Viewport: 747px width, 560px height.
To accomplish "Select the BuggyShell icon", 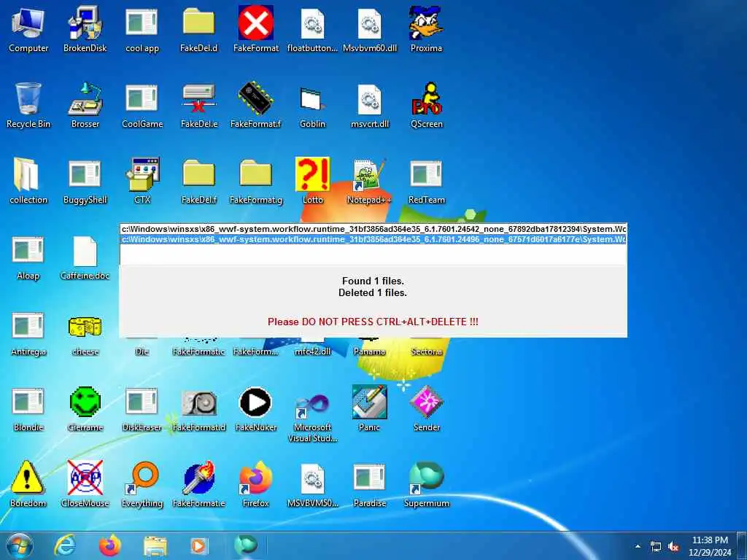I will coord(85,181).
